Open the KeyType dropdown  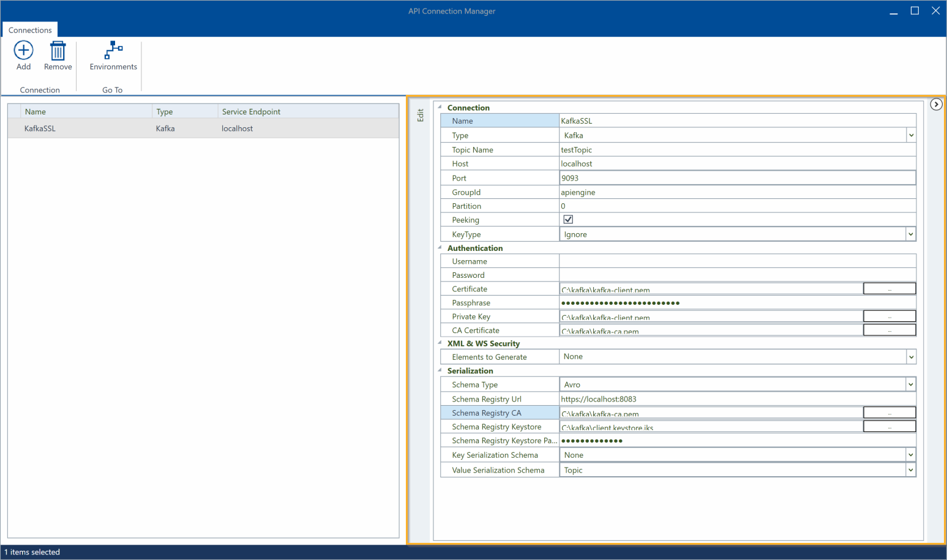click(910, 234)
